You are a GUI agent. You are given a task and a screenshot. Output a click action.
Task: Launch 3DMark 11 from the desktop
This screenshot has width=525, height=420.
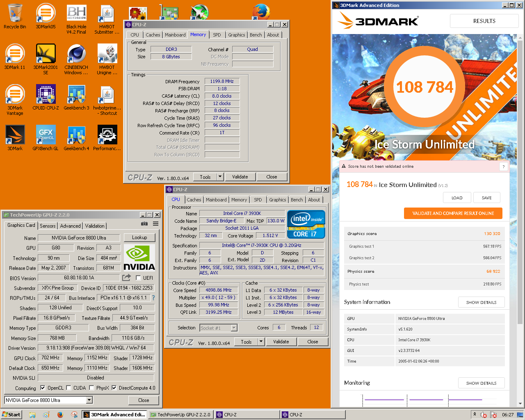(15, 57)
